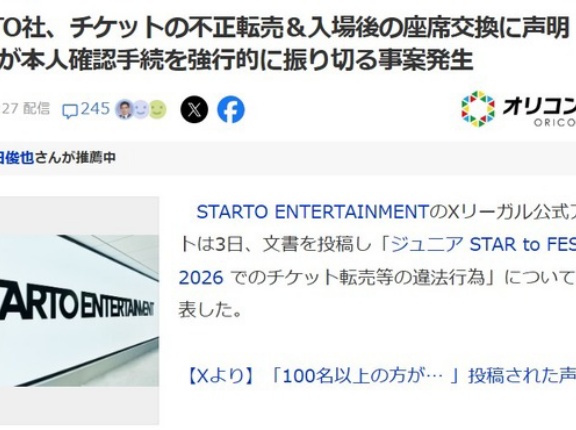576x430 pixels.
Task: Click the green smiley face avatar
Action: click(158, 109)
